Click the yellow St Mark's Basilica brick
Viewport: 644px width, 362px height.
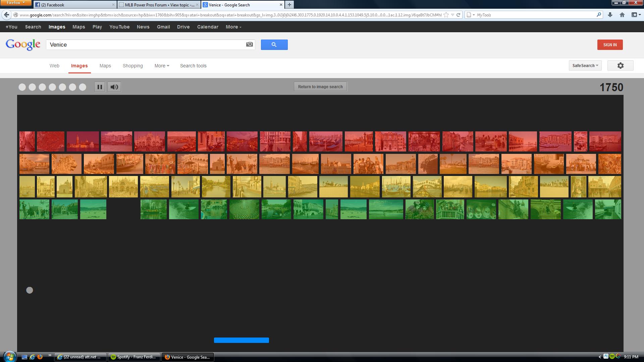(x=123, y=186)
